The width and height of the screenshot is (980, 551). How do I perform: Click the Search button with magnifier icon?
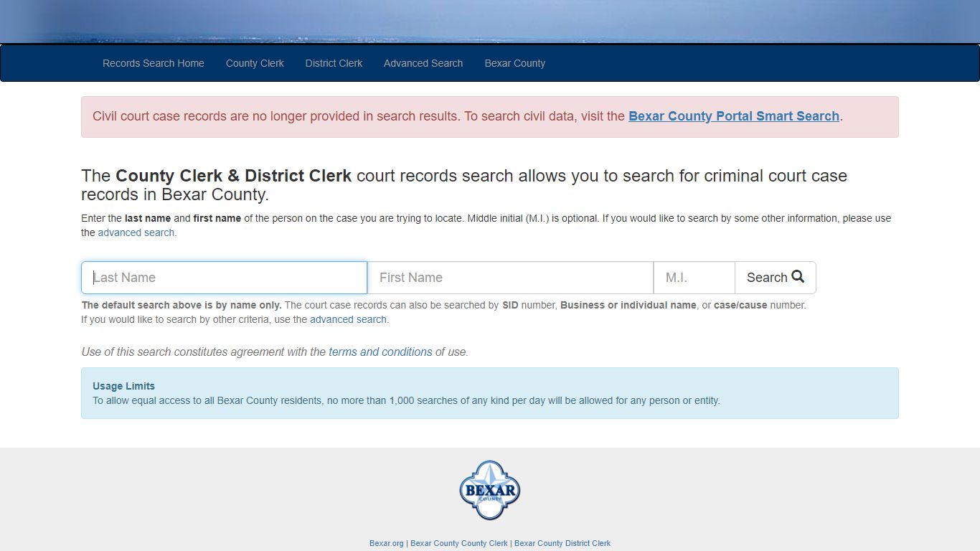pos(776,278)
